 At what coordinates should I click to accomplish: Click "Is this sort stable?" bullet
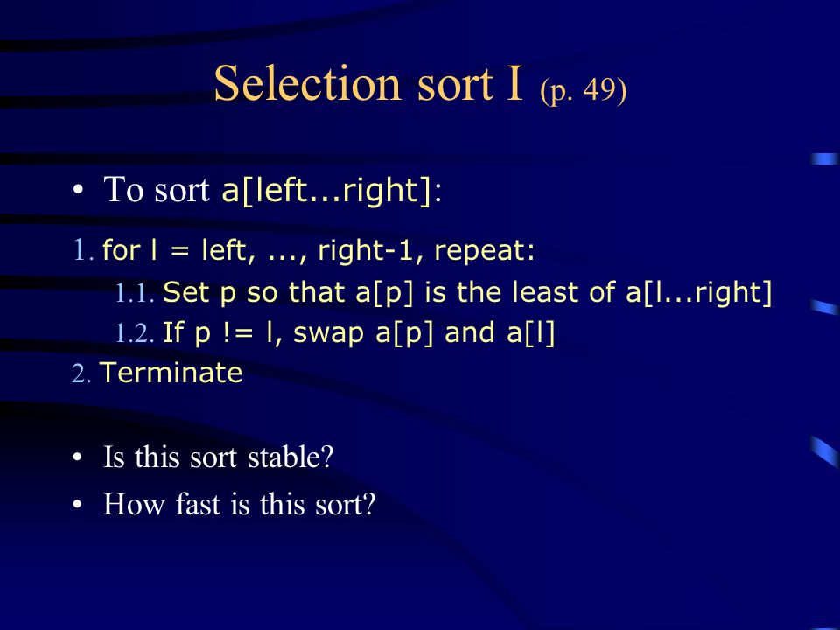[x=219, y=457]
